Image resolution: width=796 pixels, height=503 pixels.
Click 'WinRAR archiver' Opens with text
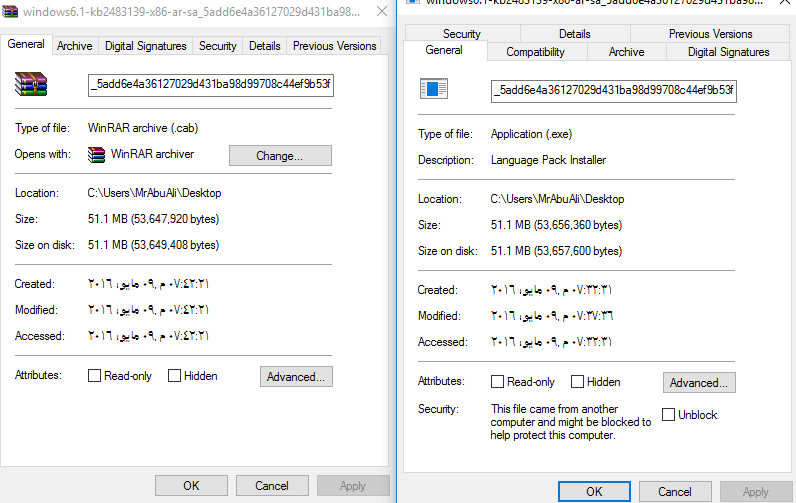point(152,154)
